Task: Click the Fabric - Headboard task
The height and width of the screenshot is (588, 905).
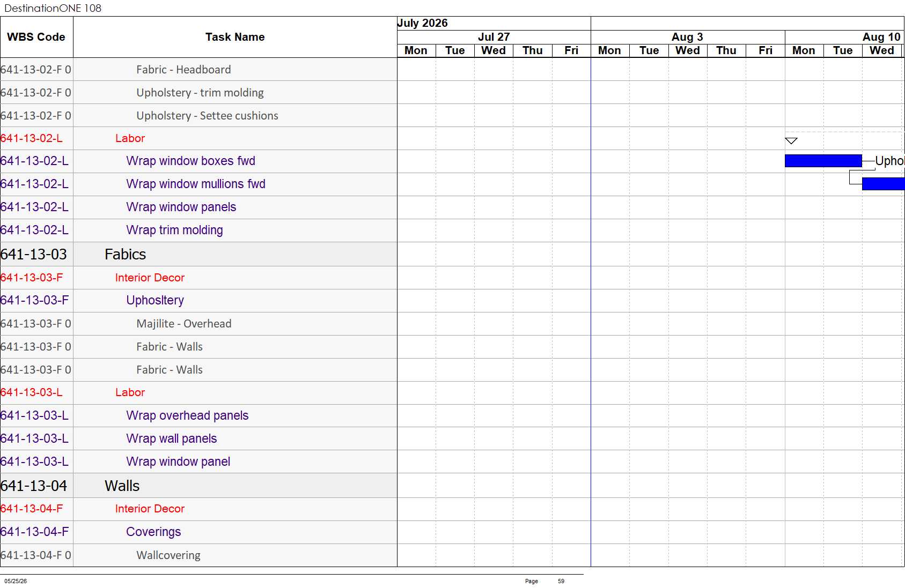Action: (183, 70)
